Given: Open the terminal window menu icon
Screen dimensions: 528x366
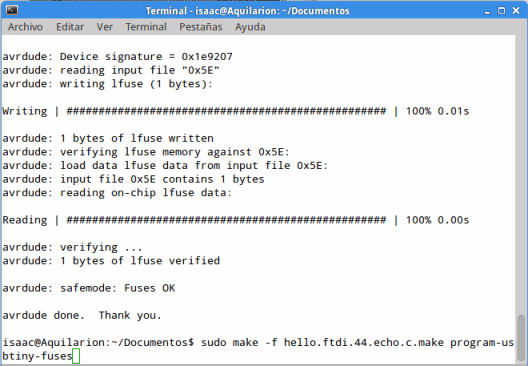Looking at the screenshot, I should click(x=12, y=10).
